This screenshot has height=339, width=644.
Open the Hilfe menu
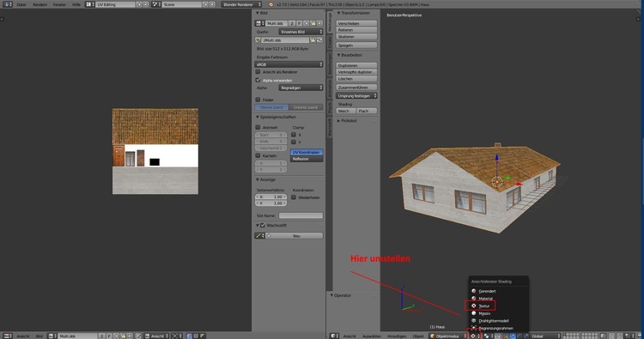(76, 4)
